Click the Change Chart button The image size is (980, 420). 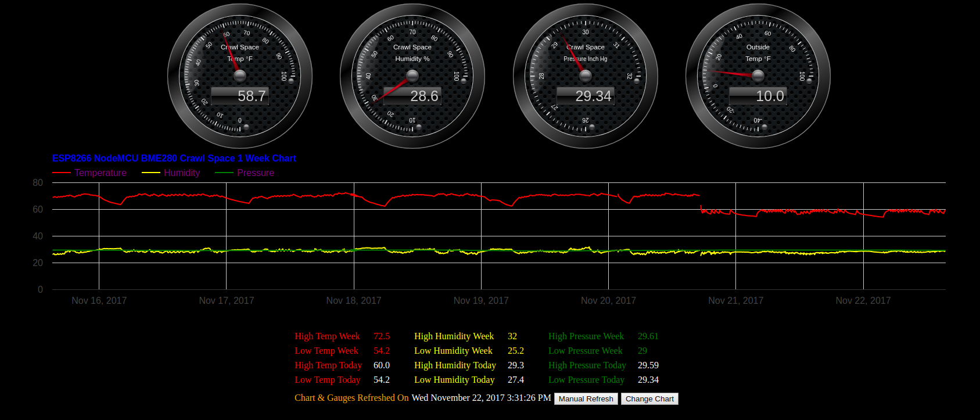[649, 399]
